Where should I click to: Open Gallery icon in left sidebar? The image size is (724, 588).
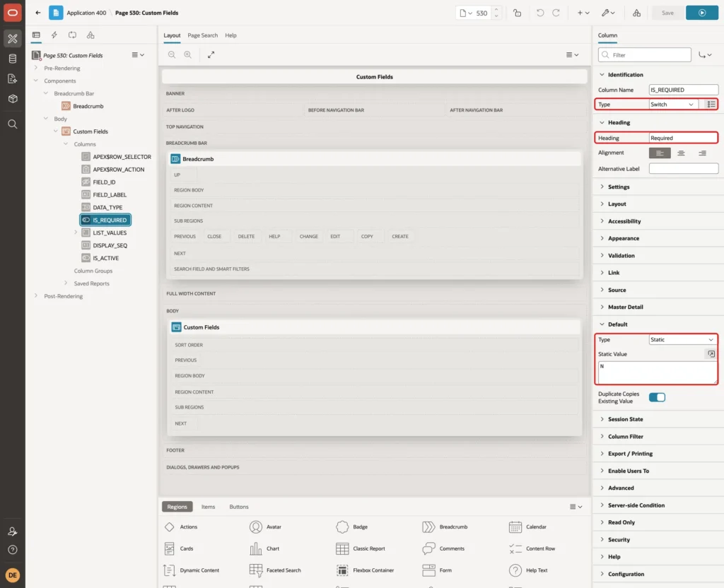point(13,99)
